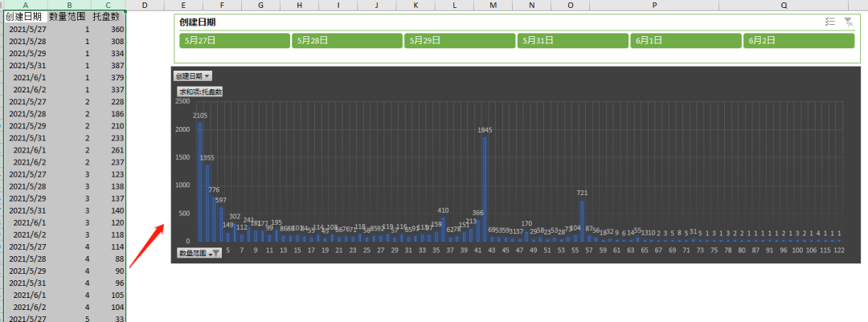Viewport: 868px width, 322px height.
Task: Select the 5月31日 slicer item
Action: (x=573, y=40)
